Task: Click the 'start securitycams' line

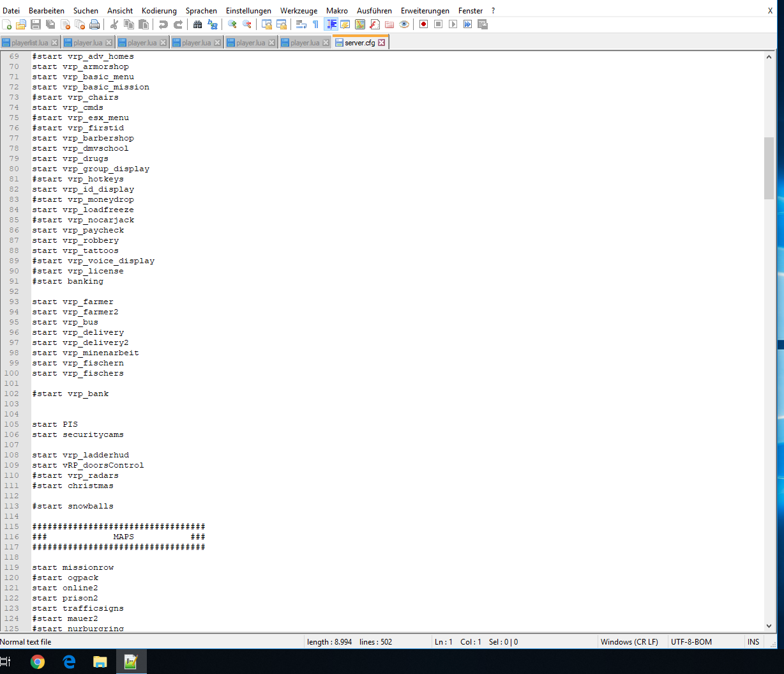Action: 78,434
